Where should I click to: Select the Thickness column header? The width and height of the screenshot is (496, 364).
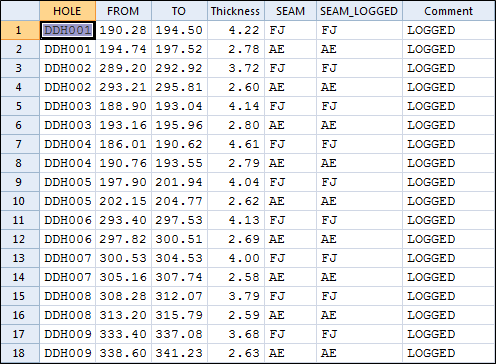(236, 11)
